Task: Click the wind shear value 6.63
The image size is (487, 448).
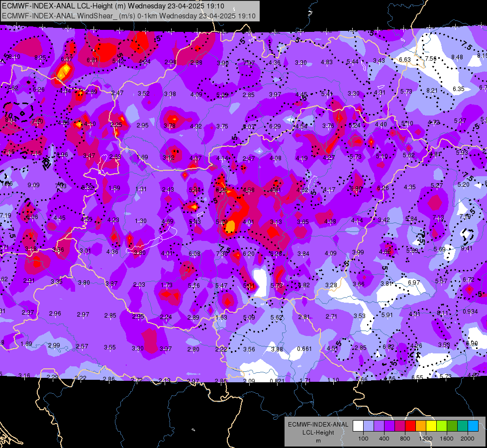Action: point(405,59)
